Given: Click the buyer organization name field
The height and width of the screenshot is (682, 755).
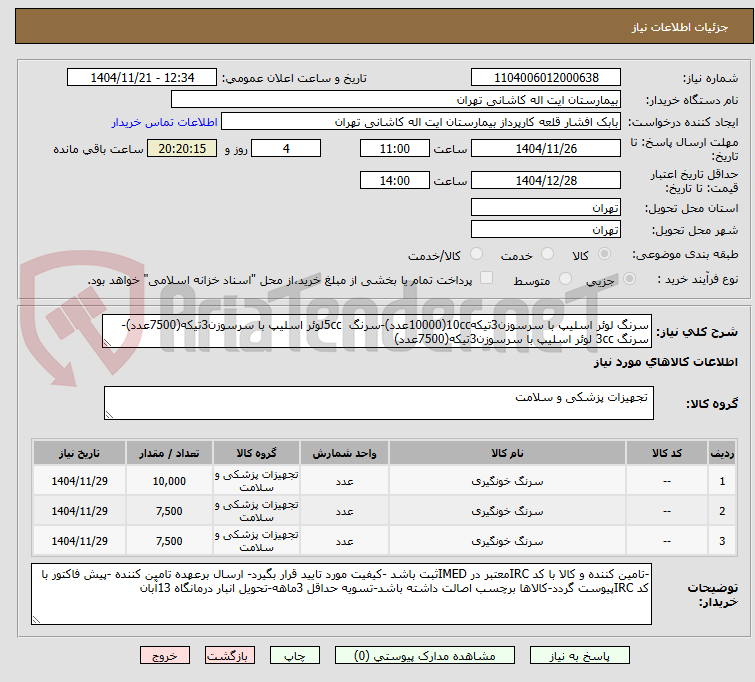Looking at the screenshot, I should pos(396,100).
